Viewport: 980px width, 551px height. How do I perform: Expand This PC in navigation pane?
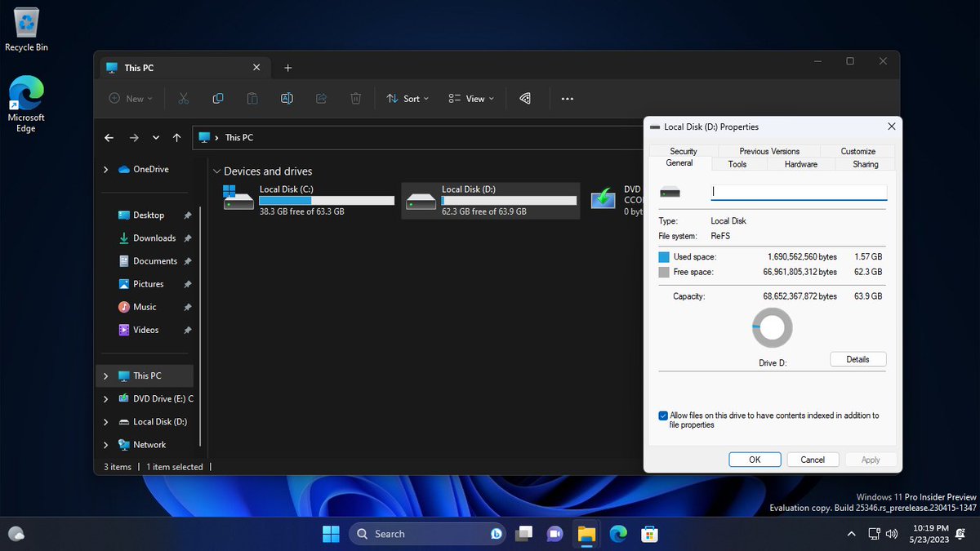[105, 376]
